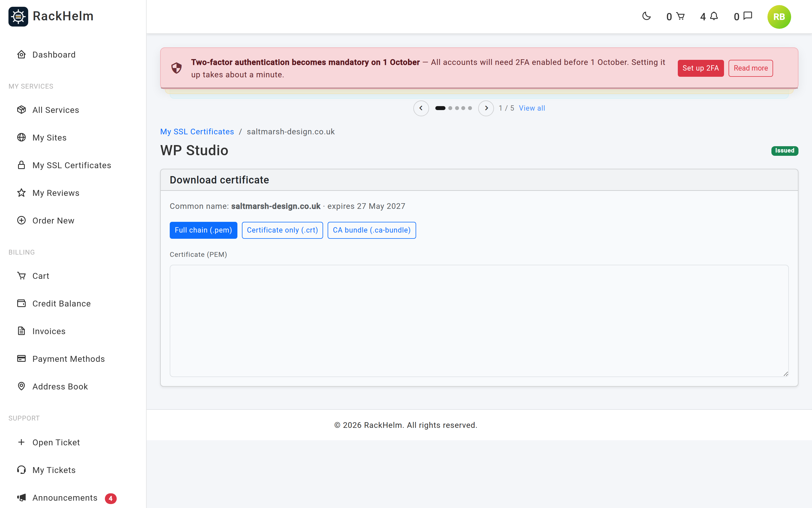The image size is (812, 508).
Task: Select CA bundle (.ca-bundle) format
Action: 372,230
